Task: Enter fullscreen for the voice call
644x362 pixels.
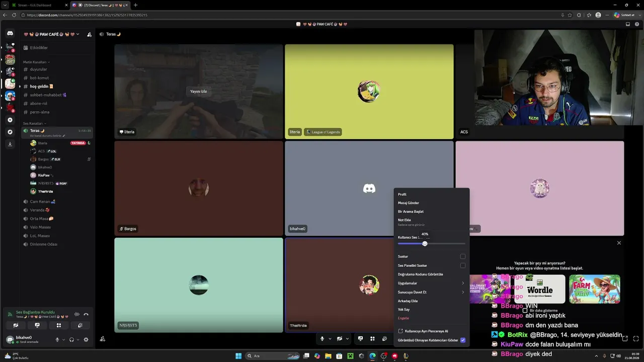Action: 636,339
